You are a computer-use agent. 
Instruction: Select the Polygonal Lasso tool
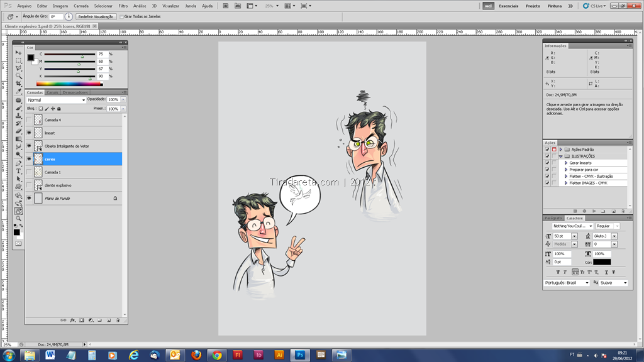point(18,68)
